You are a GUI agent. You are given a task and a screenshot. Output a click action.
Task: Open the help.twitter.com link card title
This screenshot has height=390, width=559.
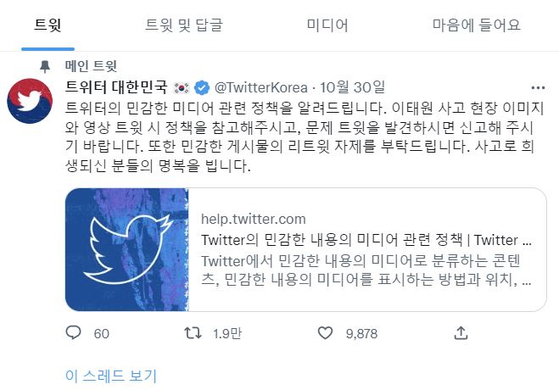click(366, 240)
